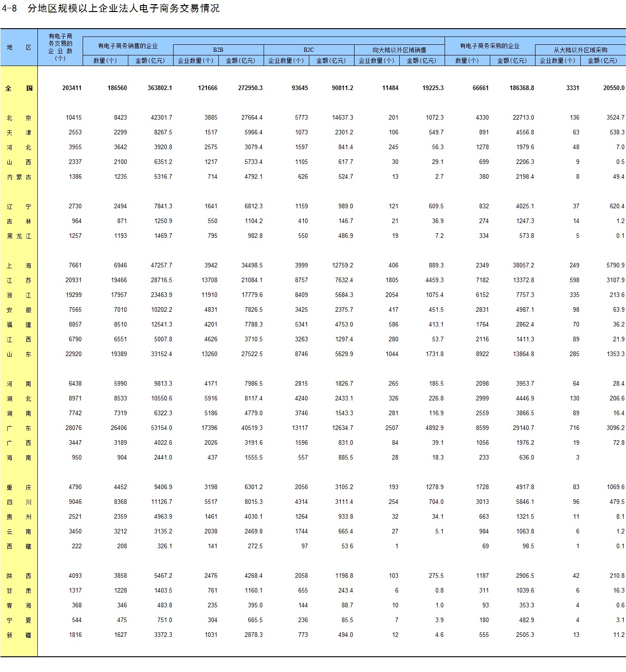Click the 内蒙古 row label
626x672 pixels.
coord(19,177)
